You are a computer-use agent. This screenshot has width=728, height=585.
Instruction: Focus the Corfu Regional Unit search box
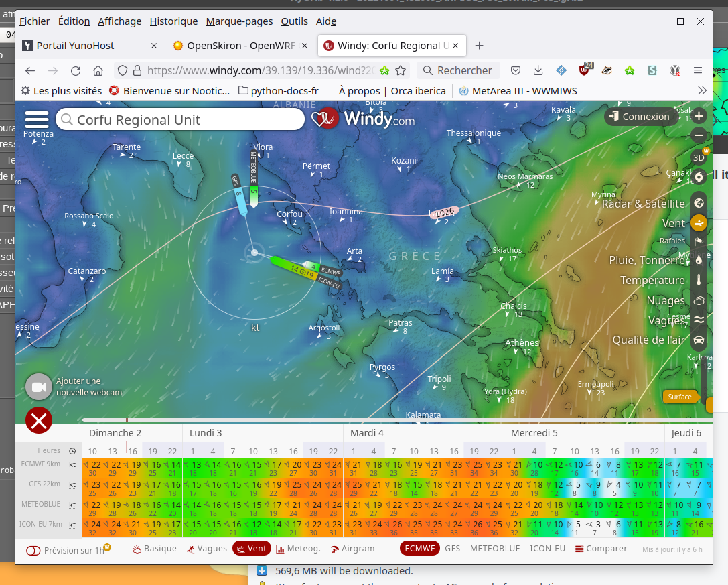coord(180,120)
